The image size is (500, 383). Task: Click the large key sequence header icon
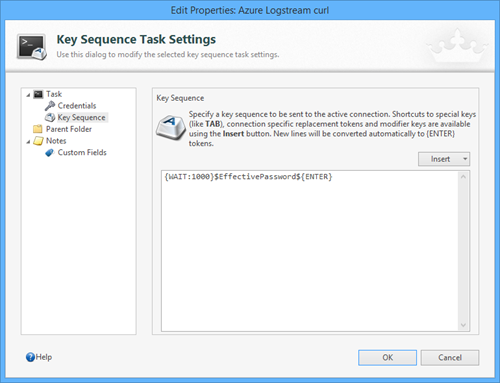(32, 47)
